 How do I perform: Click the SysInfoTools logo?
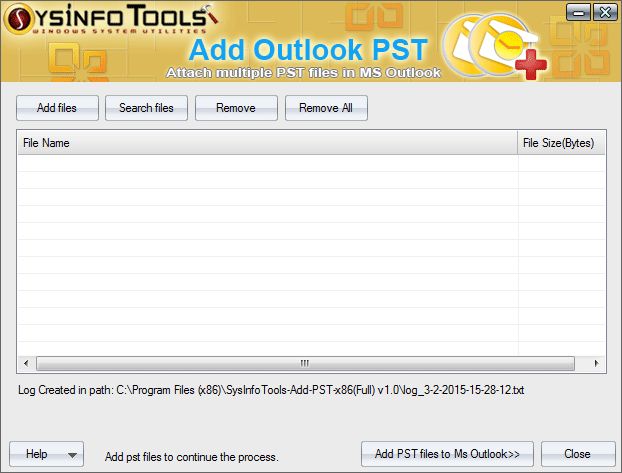point(110,19)
